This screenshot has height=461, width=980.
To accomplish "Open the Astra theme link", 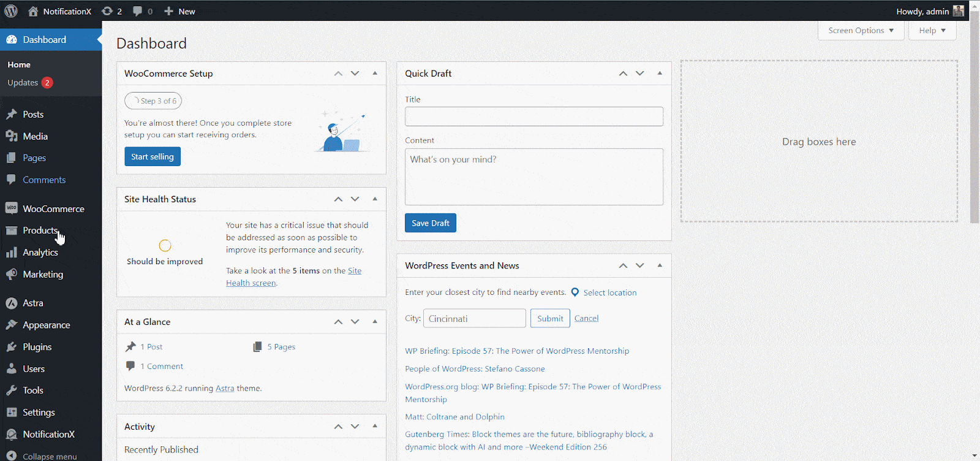I will pyautogui.click(x=225, y=388).
